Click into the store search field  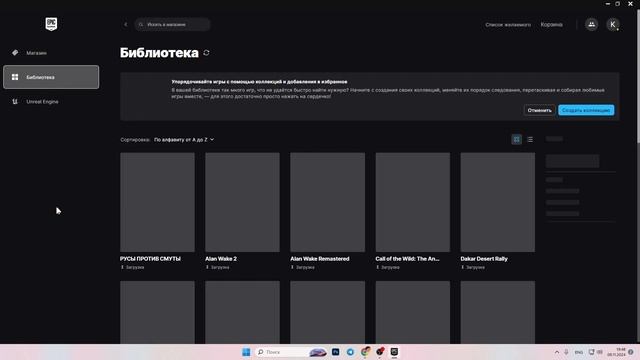[173, 24]
